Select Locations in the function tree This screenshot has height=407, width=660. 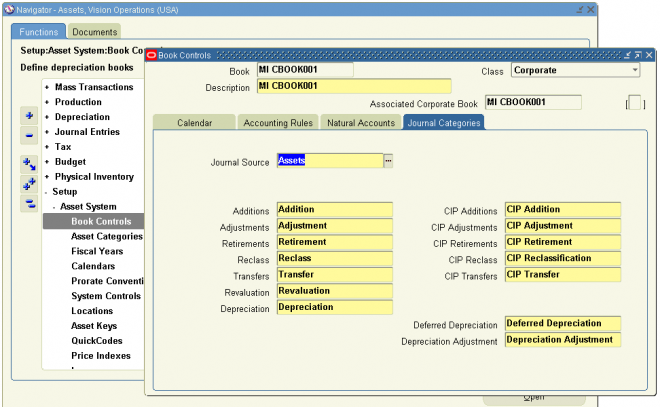pyautogui.click(x=92, y=311)
